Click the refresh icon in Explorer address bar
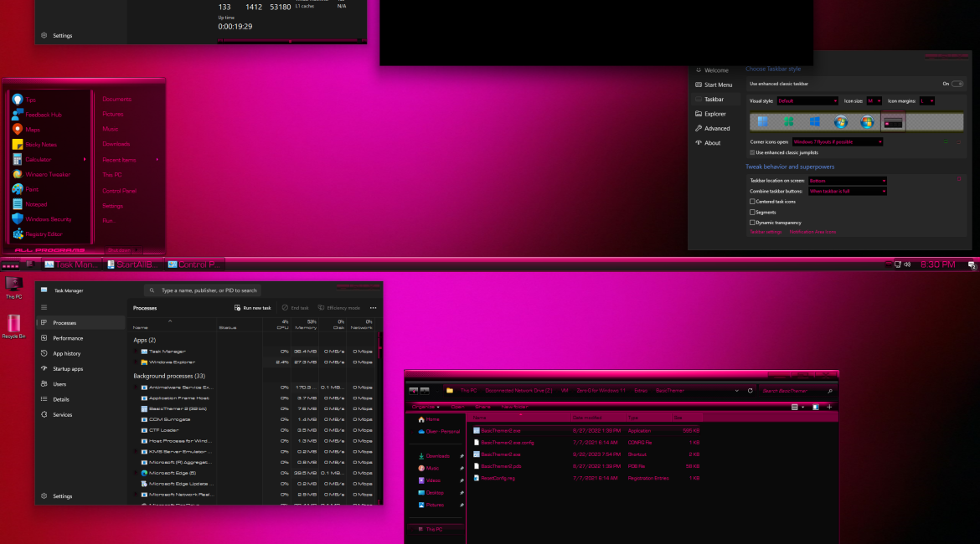This screenshot has height=544, width=980. pos(736,391)
